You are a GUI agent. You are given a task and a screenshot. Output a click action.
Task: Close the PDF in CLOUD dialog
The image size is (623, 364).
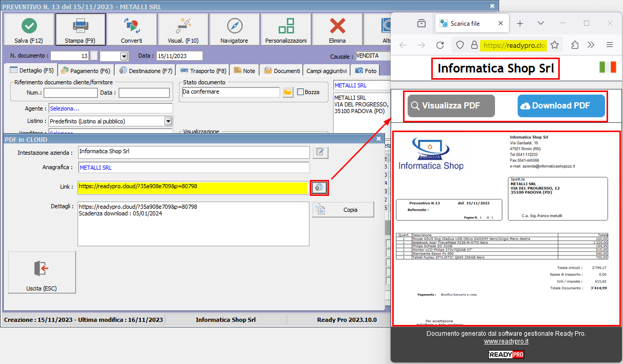[379, 139]
